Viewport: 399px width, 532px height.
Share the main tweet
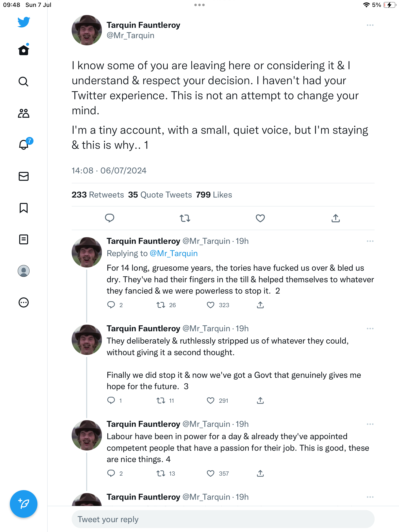pyautogui.click(x=335, y=218)
